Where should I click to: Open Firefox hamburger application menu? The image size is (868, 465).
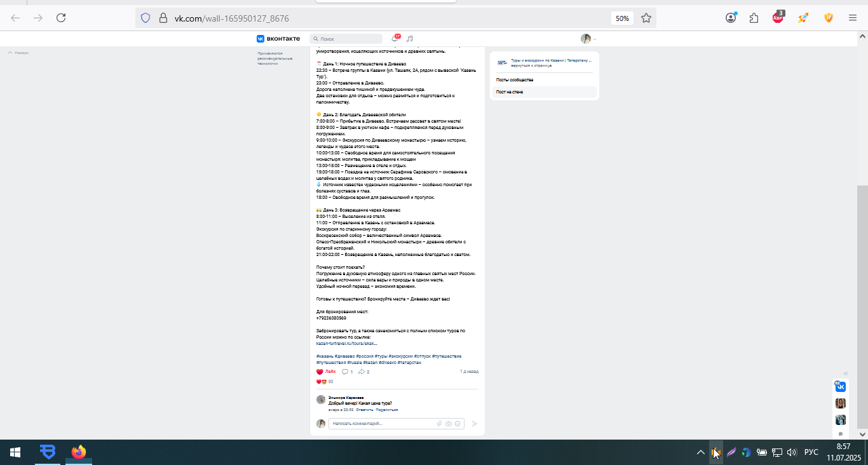click(853, 18)
